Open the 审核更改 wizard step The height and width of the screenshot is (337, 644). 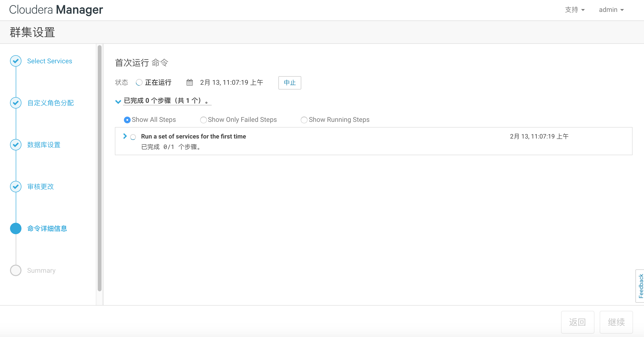[x=41, y=187]
